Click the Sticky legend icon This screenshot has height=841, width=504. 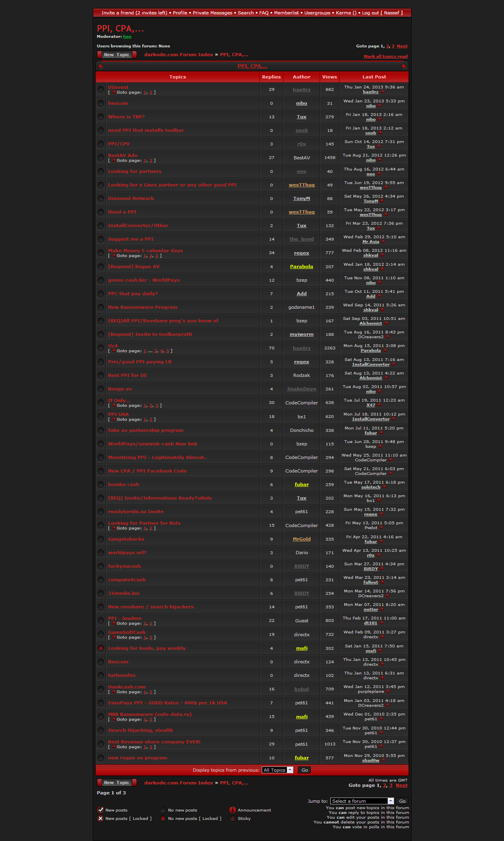pyautogui.click(x=233, y=818)
